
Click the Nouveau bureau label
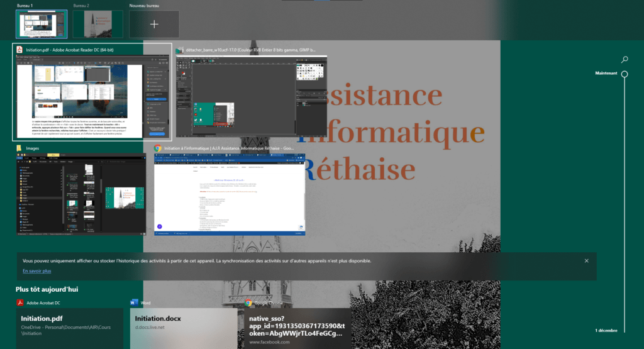coord(144,6)
